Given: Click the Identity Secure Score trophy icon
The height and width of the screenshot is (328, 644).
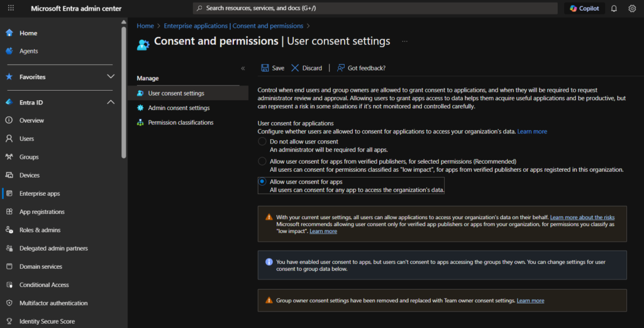Looking at the screenshot, I should [x=9, y=321].
